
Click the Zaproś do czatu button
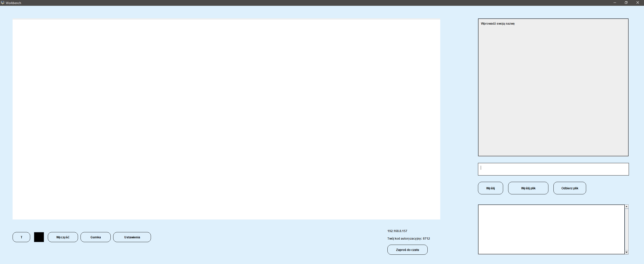(408, 250)
